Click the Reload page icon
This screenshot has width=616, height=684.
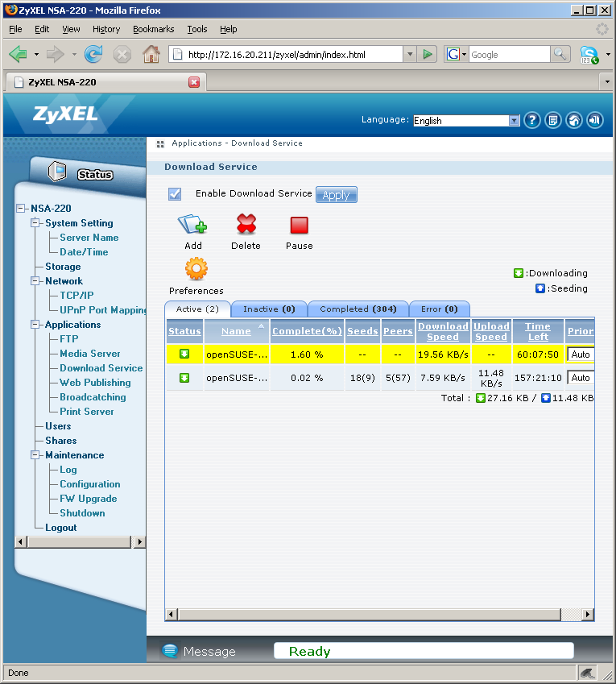tap(93, 55)
